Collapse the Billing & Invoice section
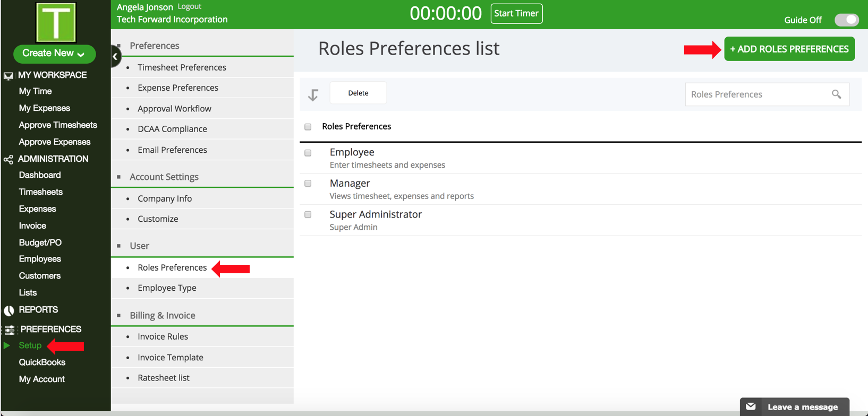The width and height of the screenshot is (868, 416). pyautogui.click(x=119, y=316)
